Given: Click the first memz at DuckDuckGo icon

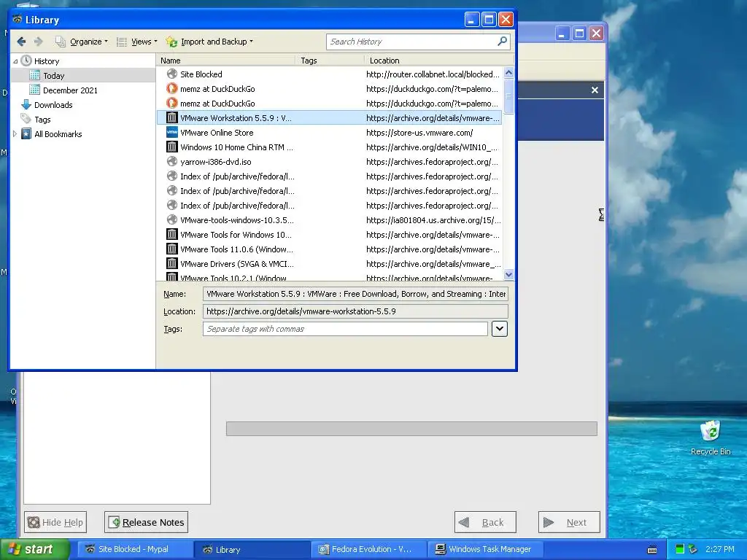Looking at the screenshot, I should pyautogui.click(x=172, y=88).
